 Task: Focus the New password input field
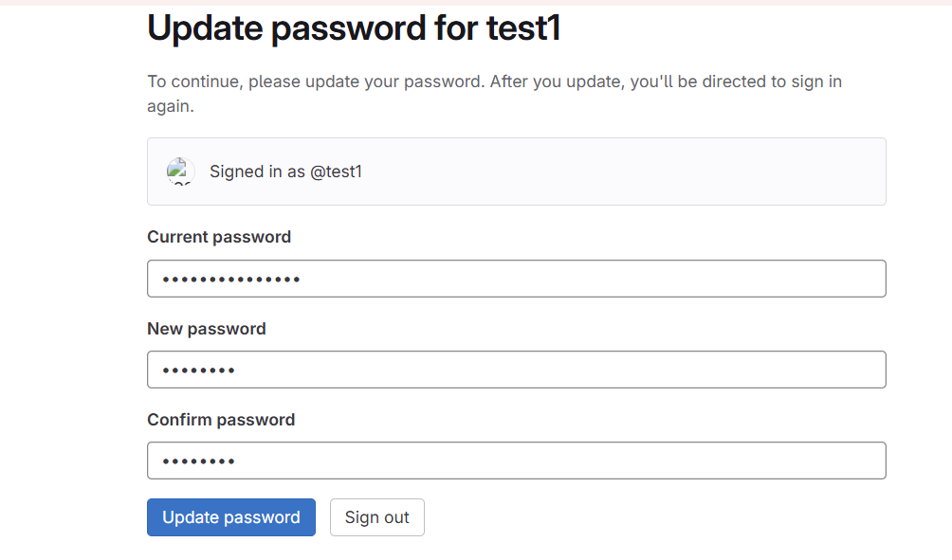coord(517,370)
